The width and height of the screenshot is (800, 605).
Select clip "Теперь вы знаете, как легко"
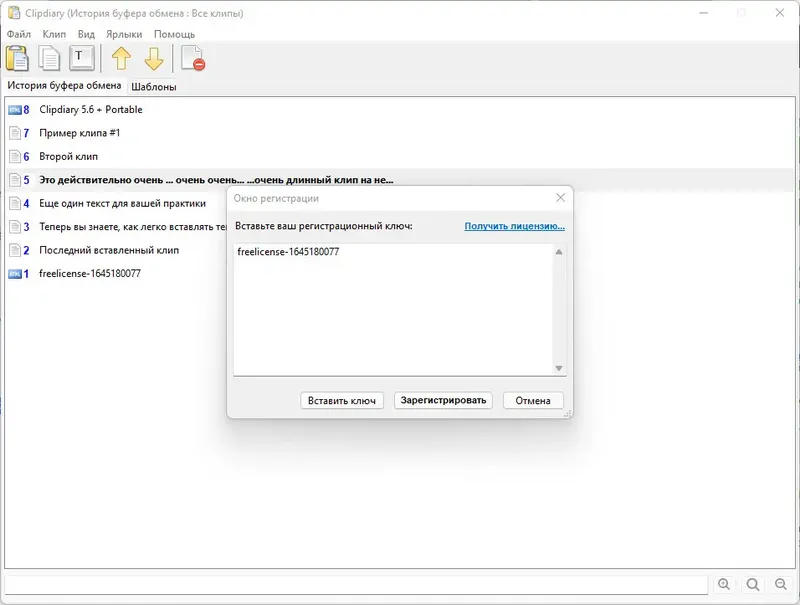point(133,227)
